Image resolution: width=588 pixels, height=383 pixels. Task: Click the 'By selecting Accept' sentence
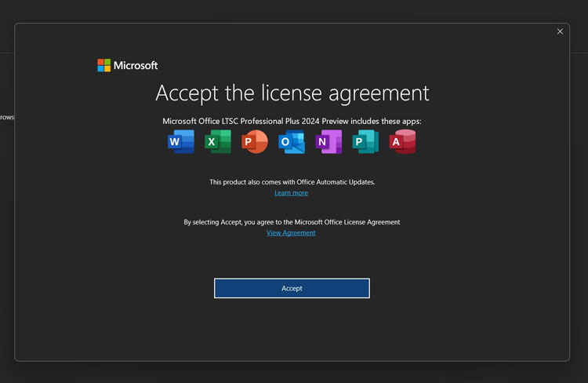[292, 222]
